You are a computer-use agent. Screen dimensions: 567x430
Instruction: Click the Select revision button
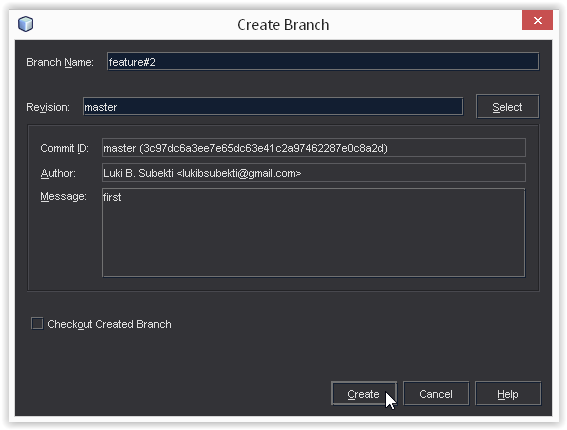507,107
